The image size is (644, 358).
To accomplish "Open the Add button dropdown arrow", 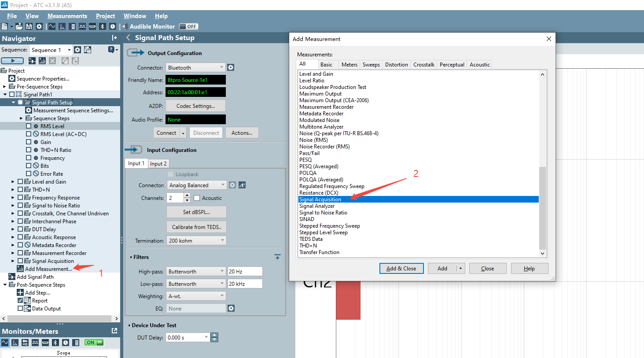I will (460, 268).
